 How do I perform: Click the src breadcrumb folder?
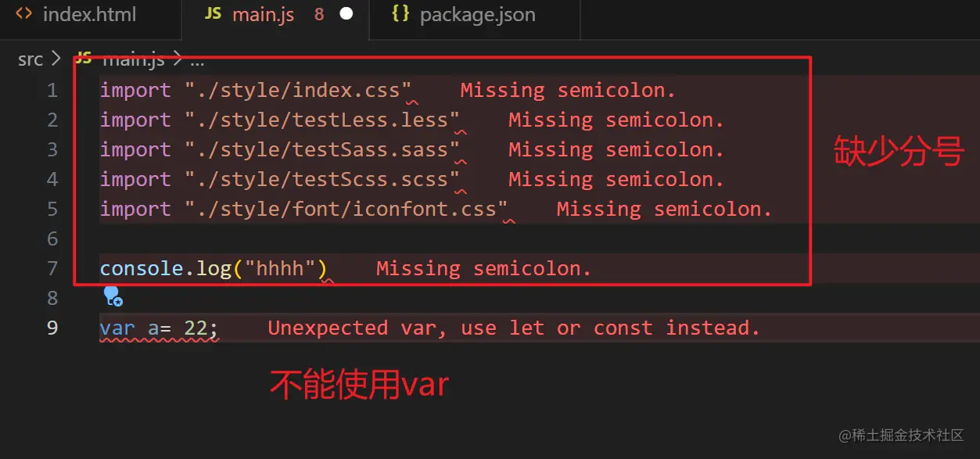click(x=30, y=59)
